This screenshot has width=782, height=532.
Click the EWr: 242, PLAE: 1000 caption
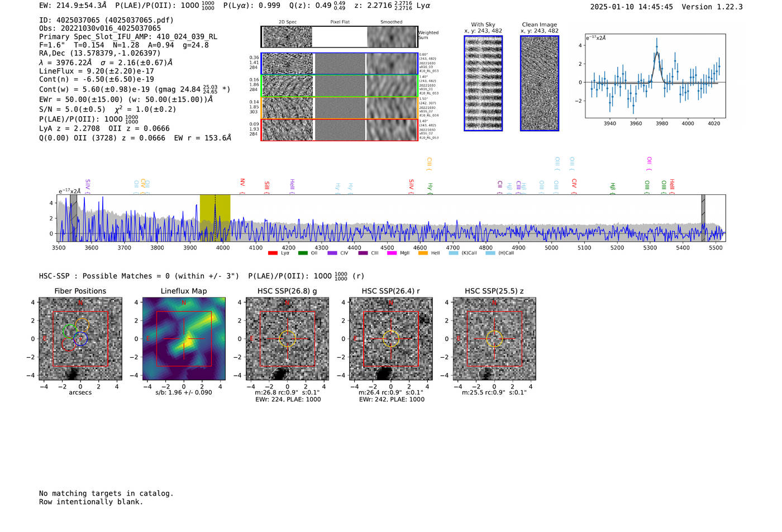[x=392, y=399]
